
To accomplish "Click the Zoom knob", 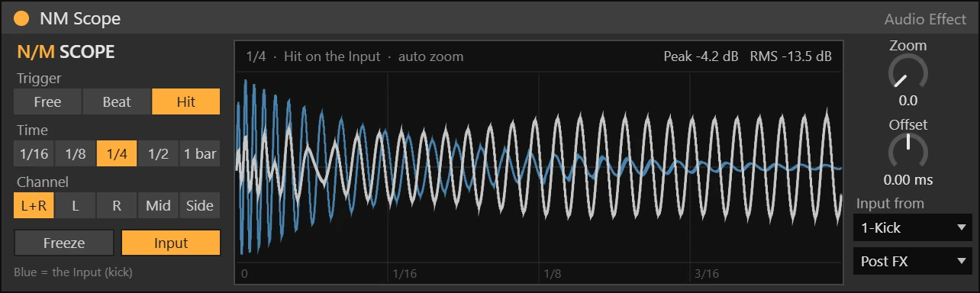I will tap(907, 74).
